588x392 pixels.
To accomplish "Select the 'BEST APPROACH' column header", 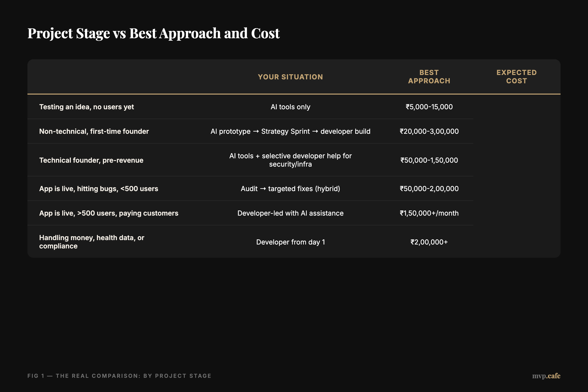I will pos(429,76).
